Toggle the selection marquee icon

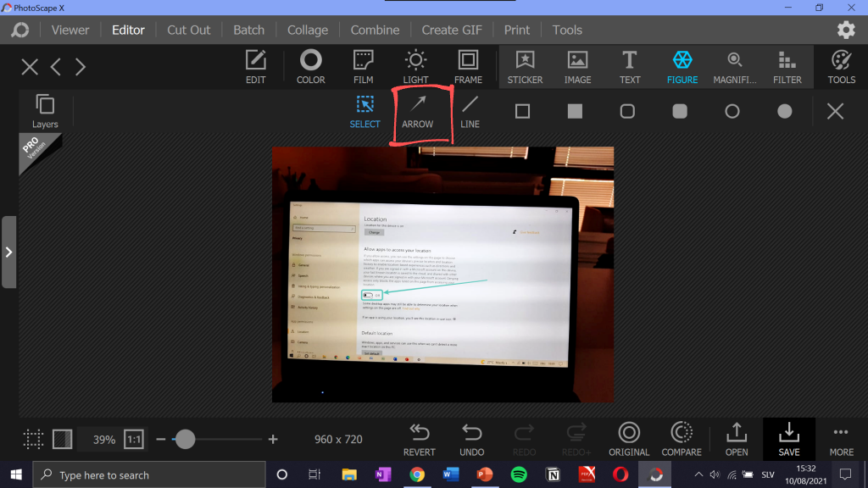tap(33, 440)
